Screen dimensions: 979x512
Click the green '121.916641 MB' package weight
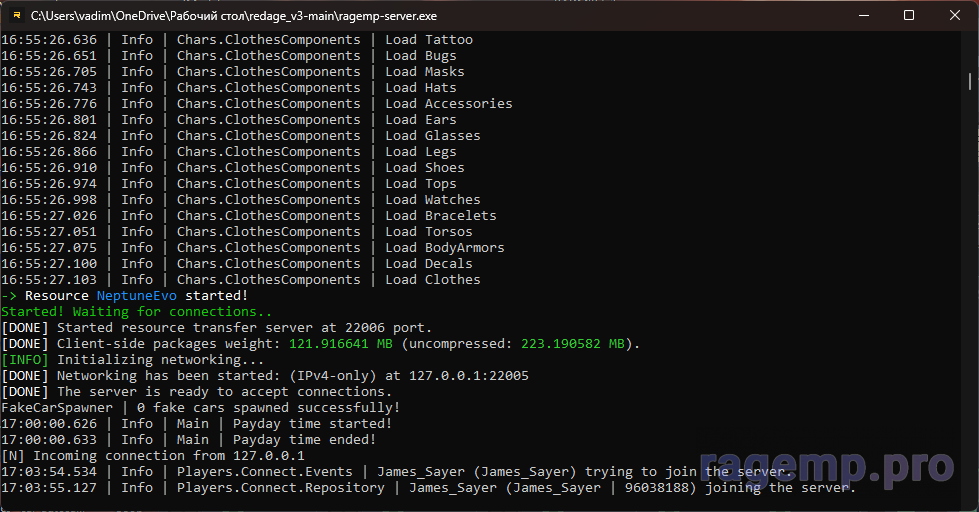tap(340, 344)
